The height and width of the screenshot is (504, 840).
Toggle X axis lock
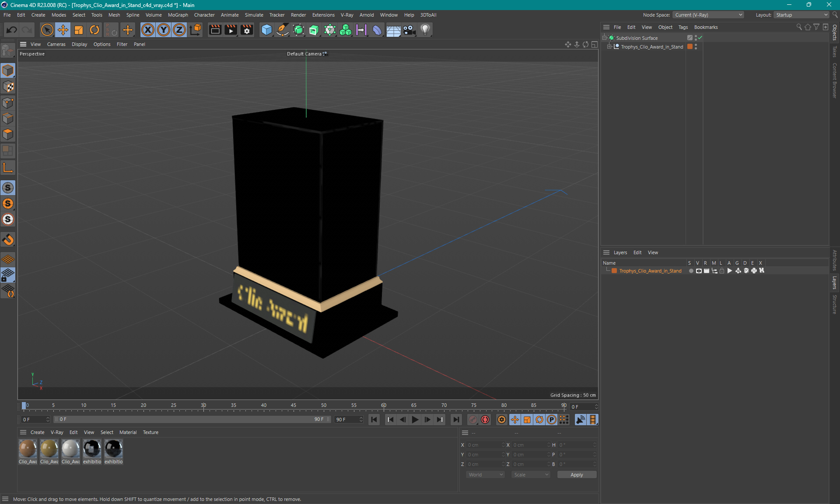(x=148, y=30)
